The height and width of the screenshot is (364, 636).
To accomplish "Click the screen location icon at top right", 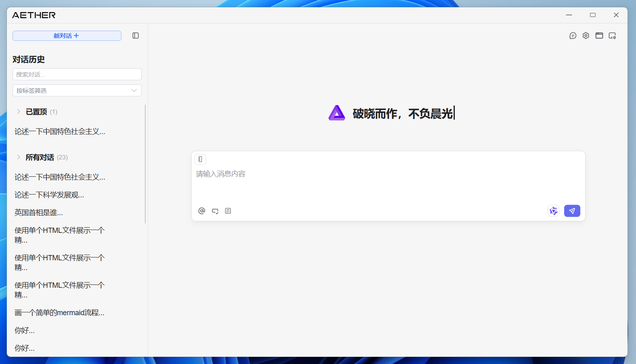I will point(612,36).
